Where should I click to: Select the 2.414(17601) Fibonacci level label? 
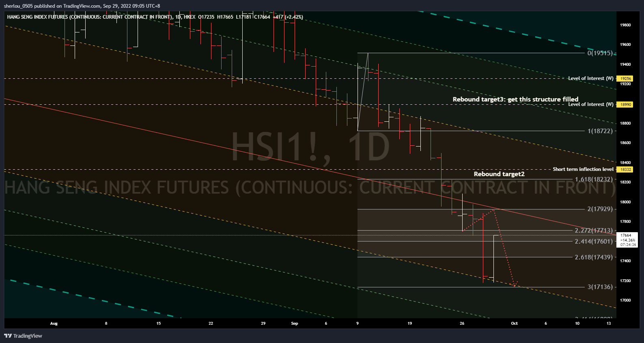pyautogui.click(x=594, y=242)
